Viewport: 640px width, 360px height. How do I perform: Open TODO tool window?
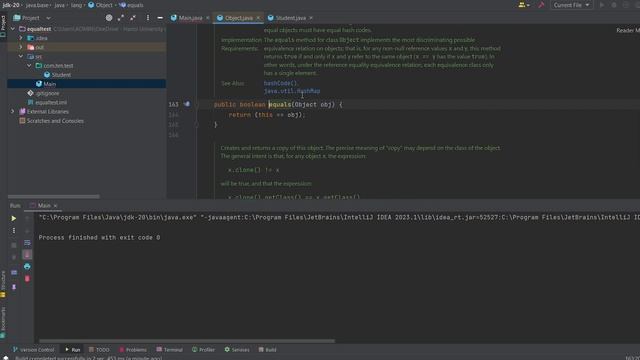pyautogui.click(x=99, y=350)
